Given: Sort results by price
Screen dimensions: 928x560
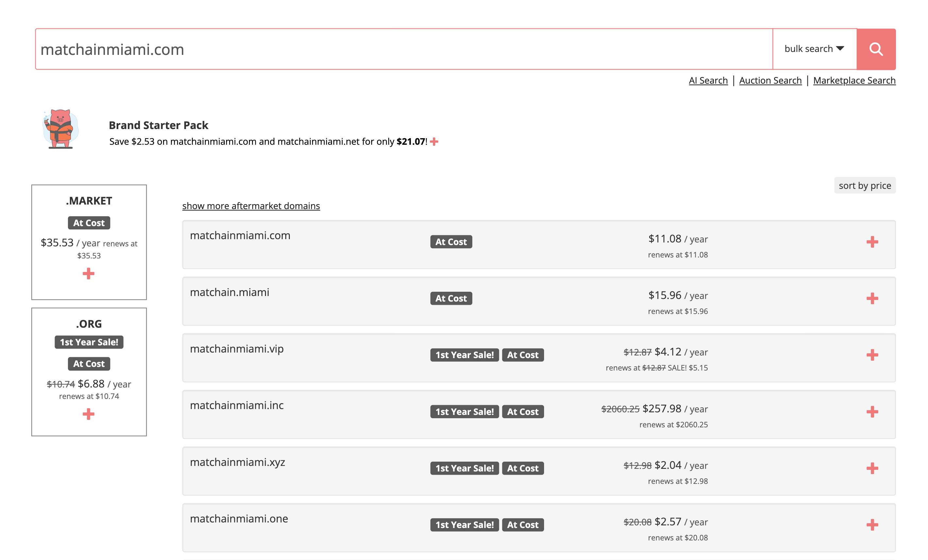Looking at the screenshot, I should pyautogui.click(x=864, y=185).
